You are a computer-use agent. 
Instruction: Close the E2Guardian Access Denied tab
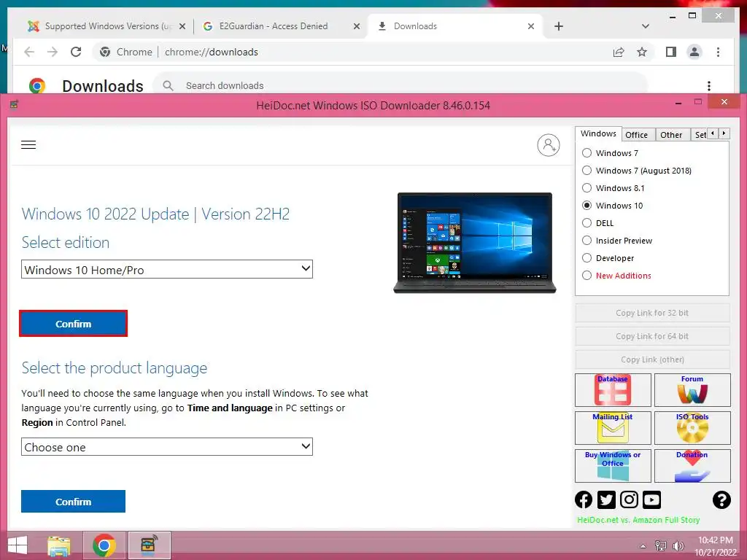[x=356, y=27]
